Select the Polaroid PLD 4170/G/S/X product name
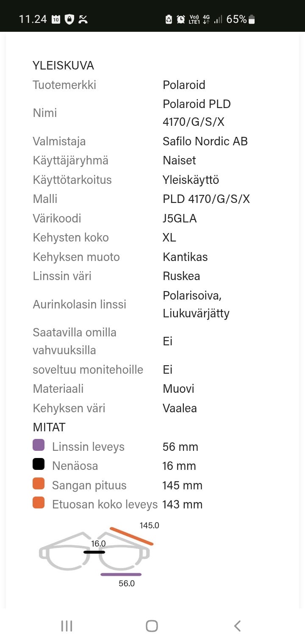This screenshot has height=644, width=305. coord(197,113)
